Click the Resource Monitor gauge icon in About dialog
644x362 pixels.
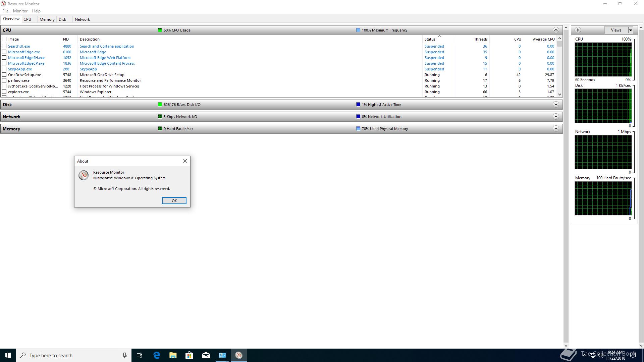84,175
